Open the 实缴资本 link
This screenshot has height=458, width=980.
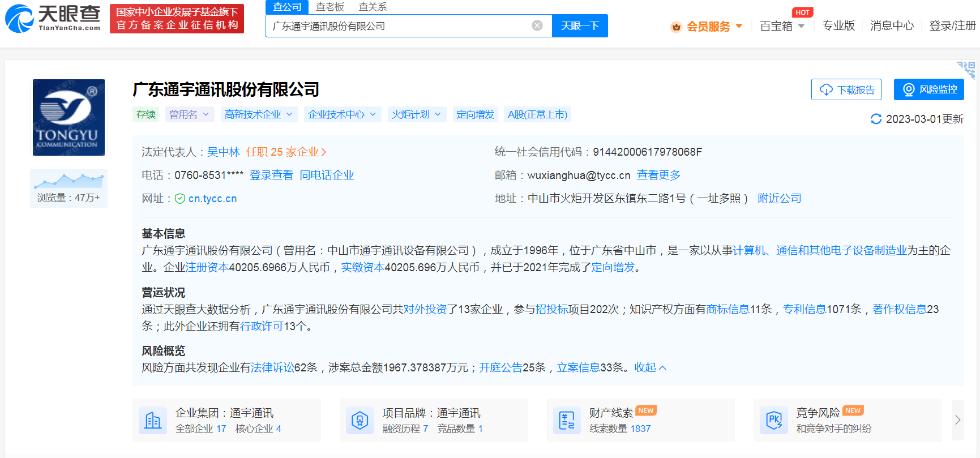[x=362, y=267]
